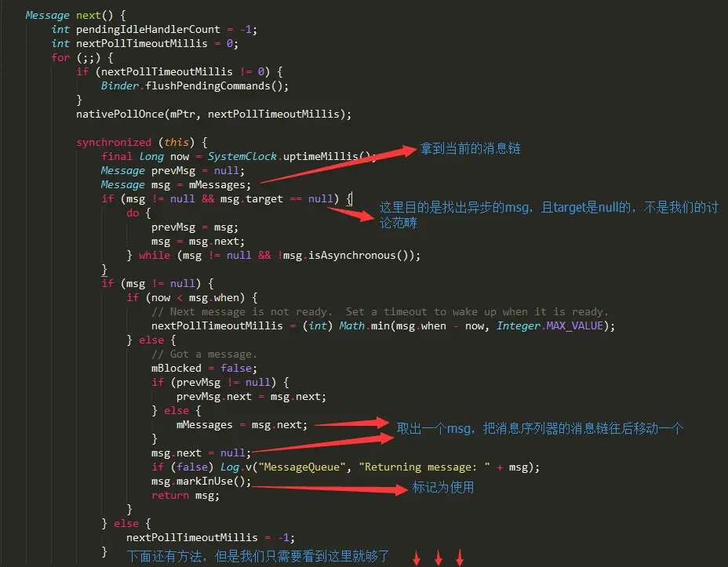This screenshot has width=728, height=567.
Task: Click the nativePollOnce method call
Action: pyautogui.click(x=213, y=114)
